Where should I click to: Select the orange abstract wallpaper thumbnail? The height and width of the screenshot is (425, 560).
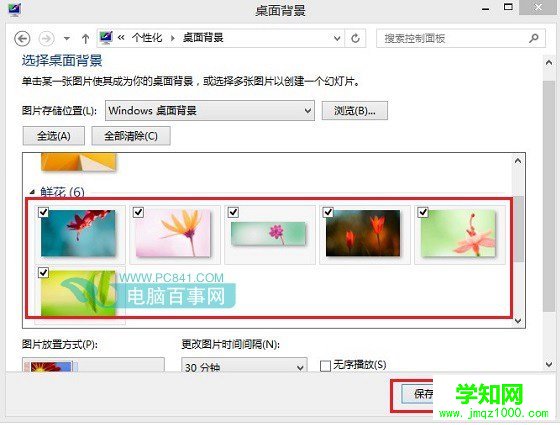[x=78, y=162]
